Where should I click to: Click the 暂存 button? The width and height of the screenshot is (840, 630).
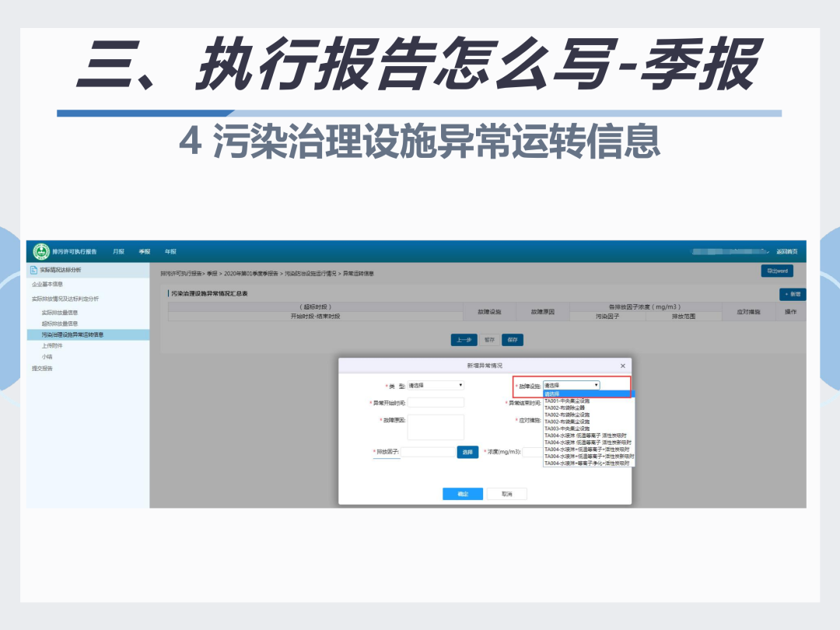[489, 340]
